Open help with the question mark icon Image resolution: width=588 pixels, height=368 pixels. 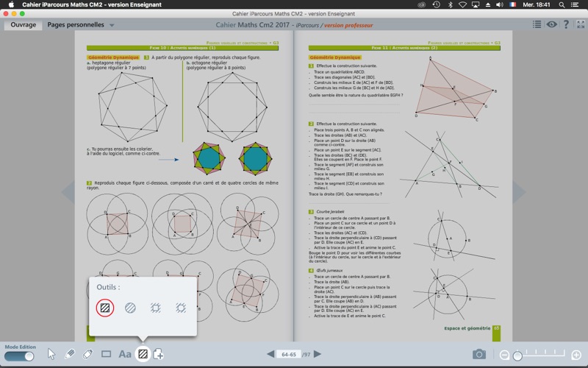(566, 24)
